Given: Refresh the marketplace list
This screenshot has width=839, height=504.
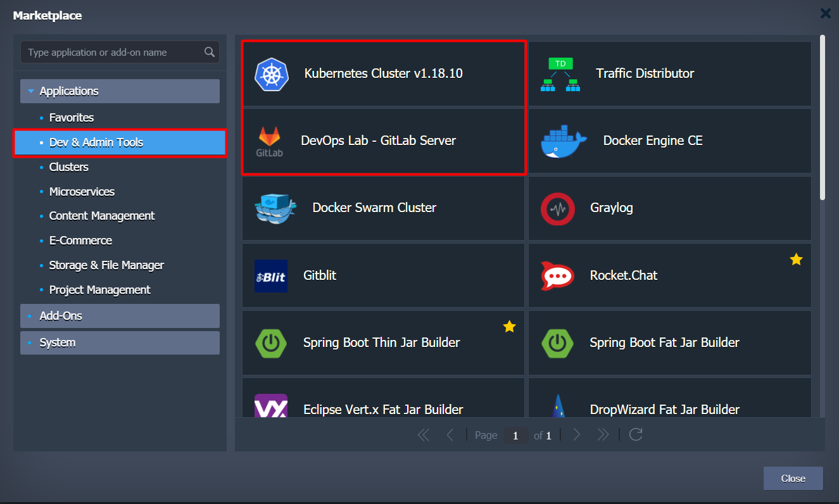Looking at the screenshot, I should (x=636, y=434).
